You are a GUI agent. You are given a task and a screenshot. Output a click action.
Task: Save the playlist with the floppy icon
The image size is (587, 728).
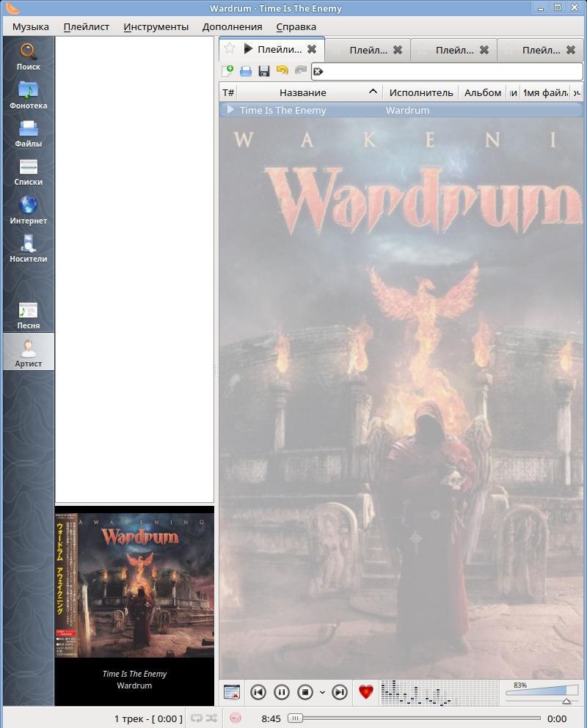tap(264, 70)
